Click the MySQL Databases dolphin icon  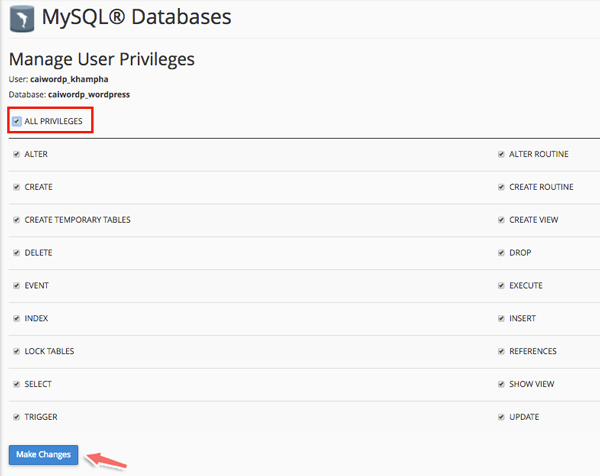coord(22,18)
